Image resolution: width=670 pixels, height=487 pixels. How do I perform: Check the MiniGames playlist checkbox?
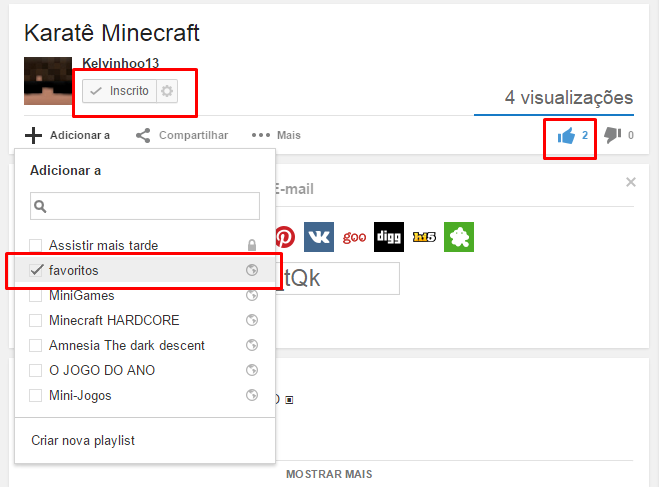click(x=35, y=296)
